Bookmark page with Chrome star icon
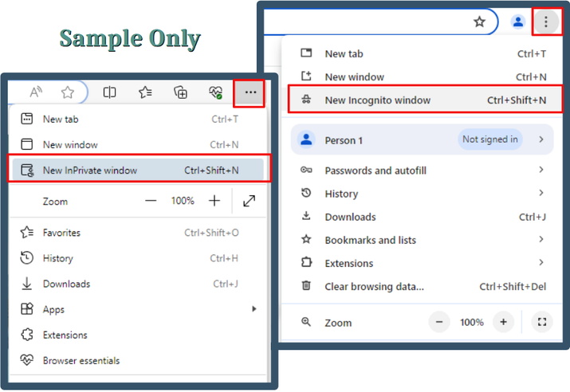This screenshot has width=570, height=392. [x=479, y=22]
